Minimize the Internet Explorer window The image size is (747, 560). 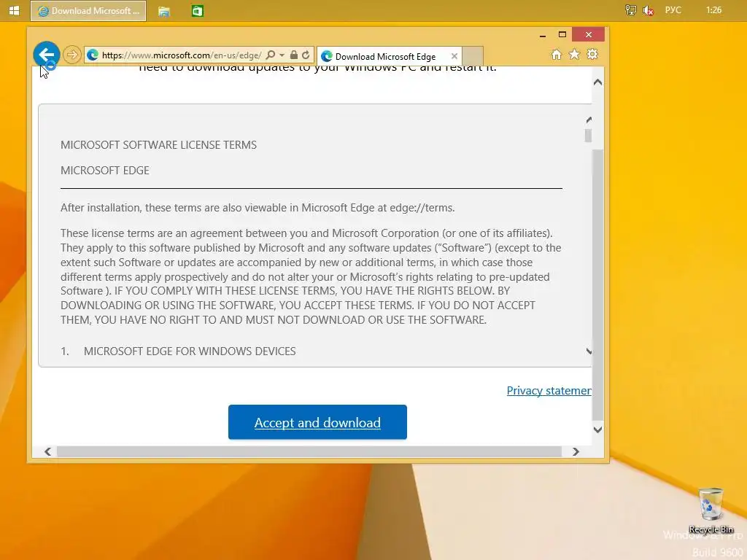pos(543,35)
